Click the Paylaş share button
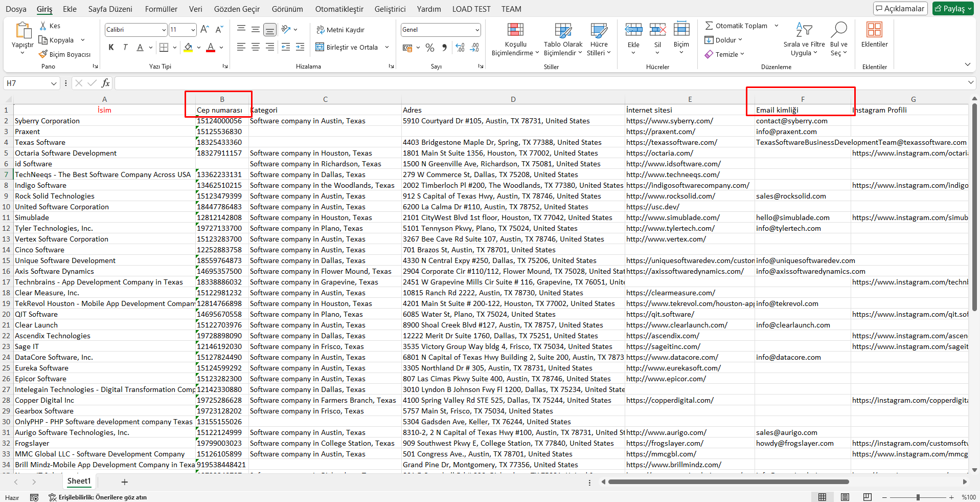Viewport: 980px width, 502px height. click(953, 9)
